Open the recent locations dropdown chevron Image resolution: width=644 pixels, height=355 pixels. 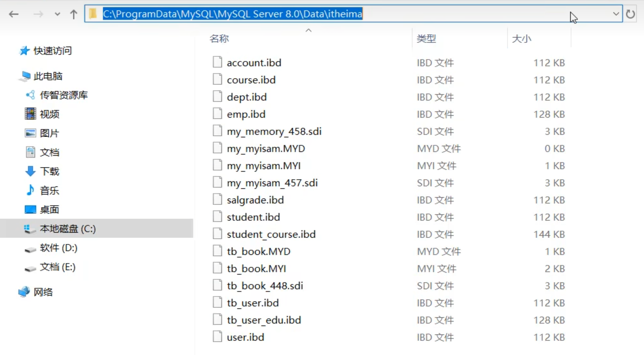point(57,14)
